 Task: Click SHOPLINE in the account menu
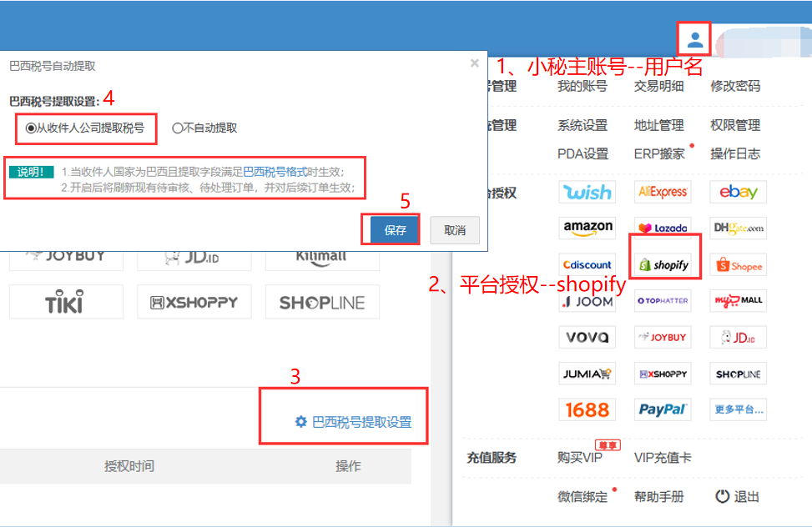[739, 374]
